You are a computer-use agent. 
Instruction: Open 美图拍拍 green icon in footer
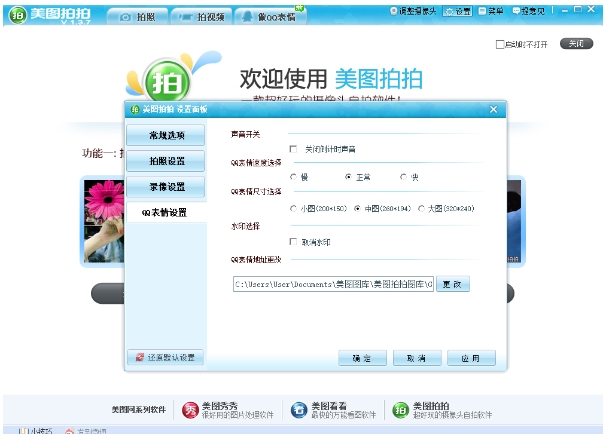[401, 411]
